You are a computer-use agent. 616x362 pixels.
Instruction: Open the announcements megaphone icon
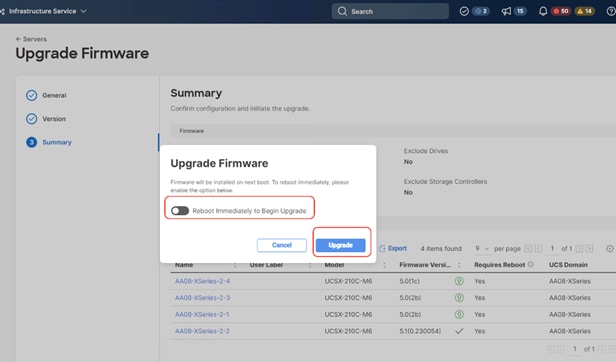point(506,11)
